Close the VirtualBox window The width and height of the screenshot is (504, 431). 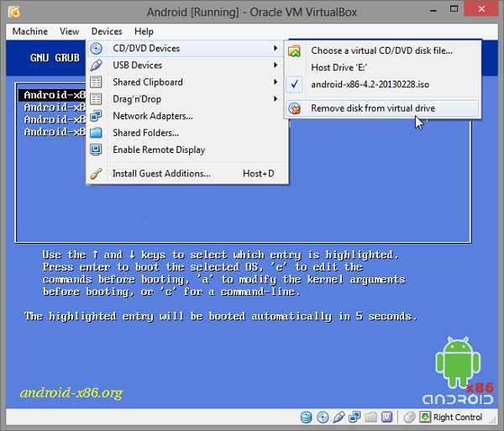click(x=481, y=9)
